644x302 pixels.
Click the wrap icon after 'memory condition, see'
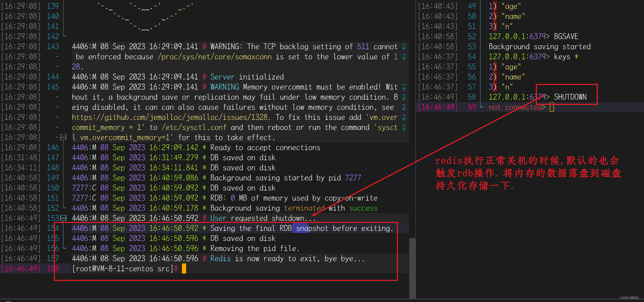point(404,107)
